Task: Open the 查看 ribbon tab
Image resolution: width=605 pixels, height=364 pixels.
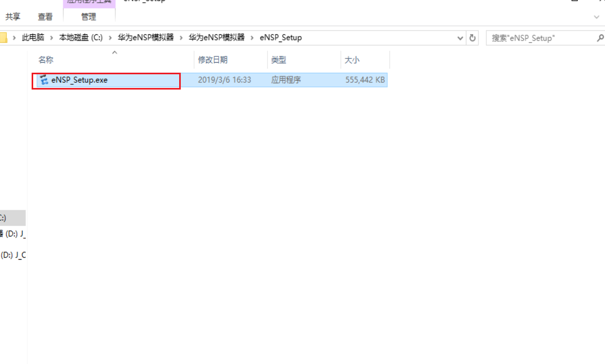Action: point(45,16)
